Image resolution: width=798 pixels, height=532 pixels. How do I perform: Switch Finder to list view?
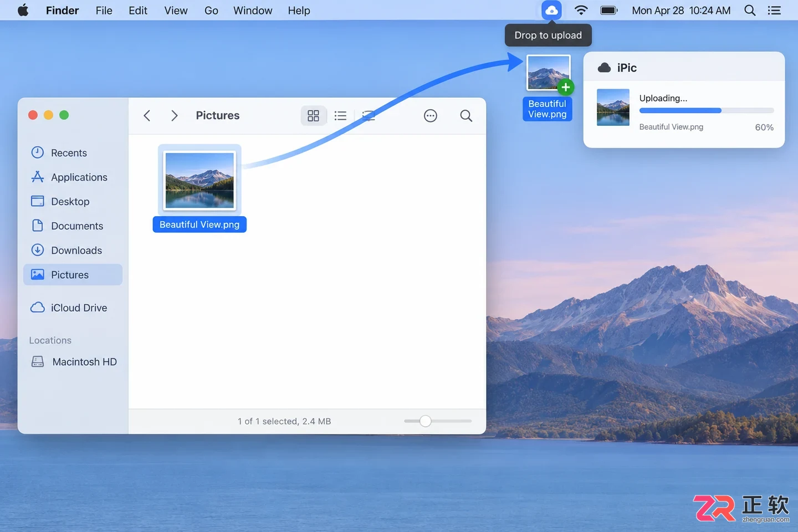coord(340,115)
